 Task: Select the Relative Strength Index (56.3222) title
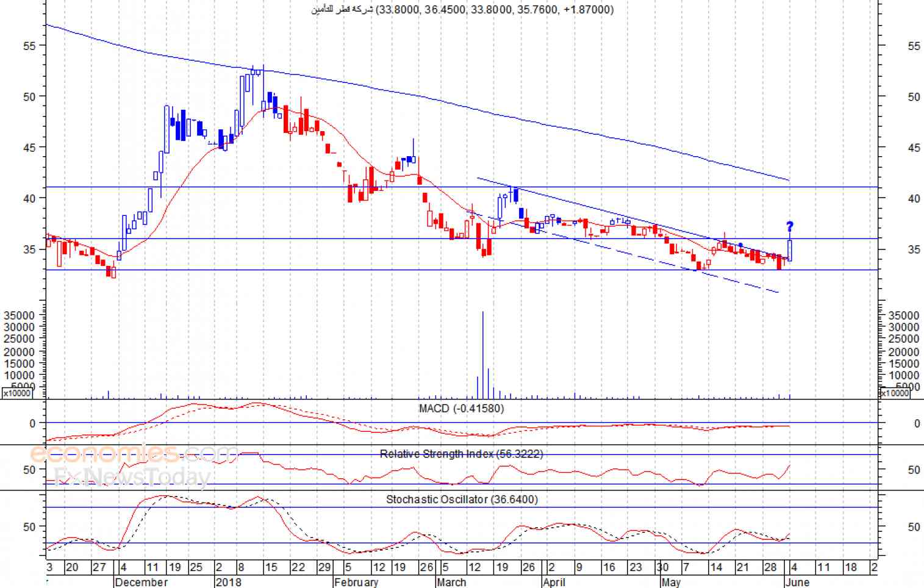coord(461,454)
